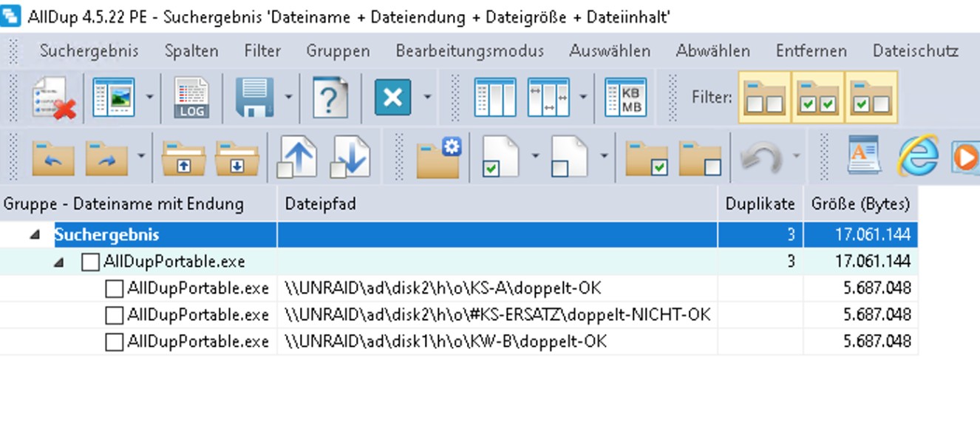
Task: Click the save search result floppy icon
Action: click(254, 97)
